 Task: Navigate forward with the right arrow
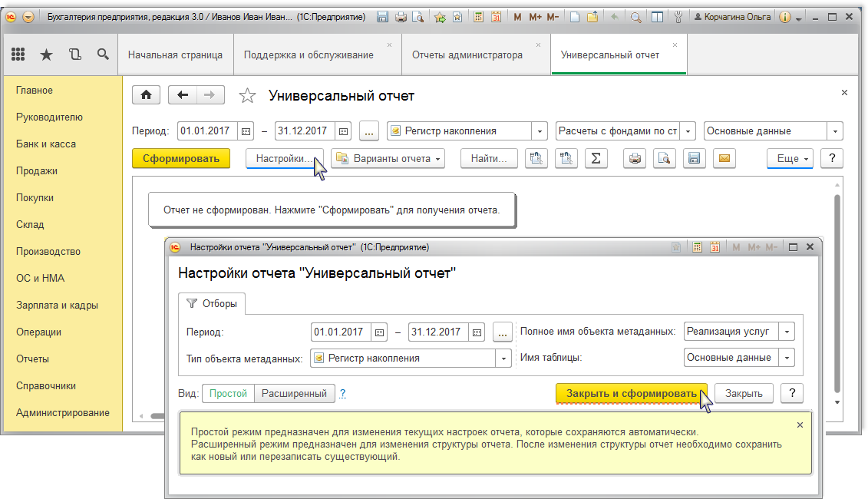tap(210, 95)
